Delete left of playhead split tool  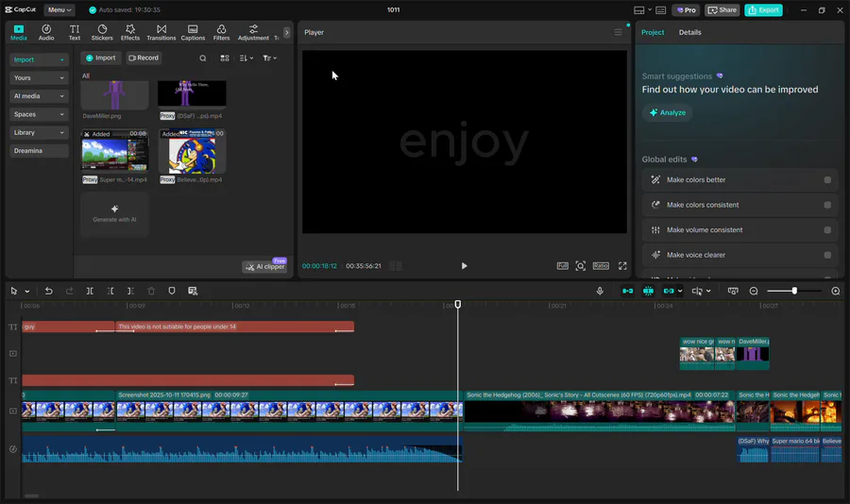pos(110,291)
